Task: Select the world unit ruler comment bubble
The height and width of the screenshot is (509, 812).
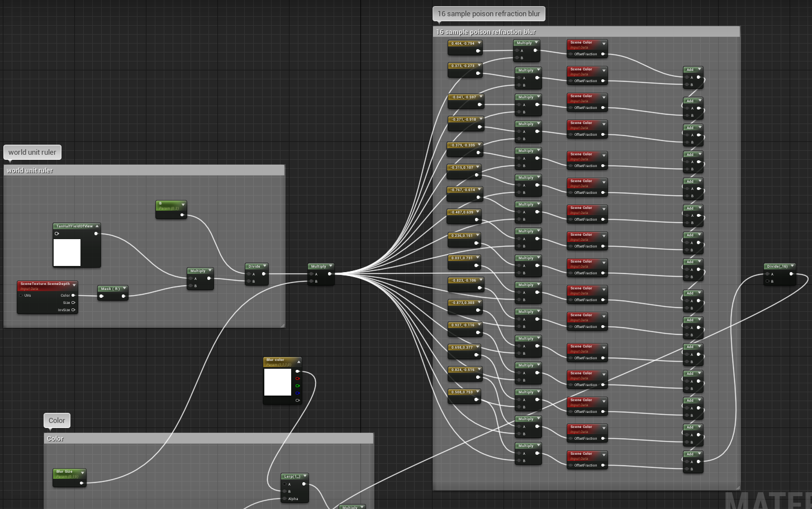Action: point(32,152)
